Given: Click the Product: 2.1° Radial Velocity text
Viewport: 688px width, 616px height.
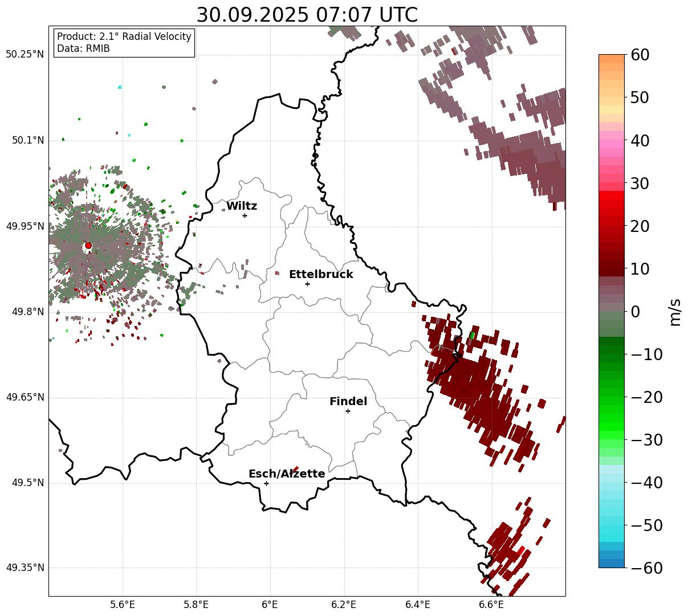Looking at the screenshot, I should tap(124, 36).
